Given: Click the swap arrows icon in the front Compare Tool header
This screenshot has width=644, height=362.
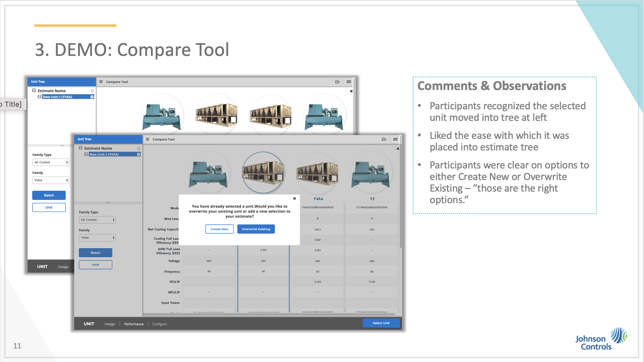Looking at the screenshot, I should (395, 139).
